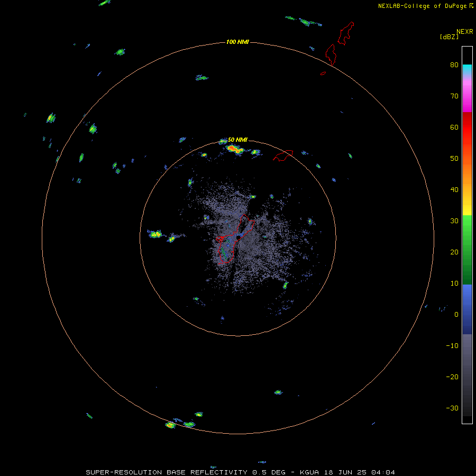Viewport: 476px width, 476px height.
Task: Select the 80 value on the dBZ scale
Action: click(454, 65)
